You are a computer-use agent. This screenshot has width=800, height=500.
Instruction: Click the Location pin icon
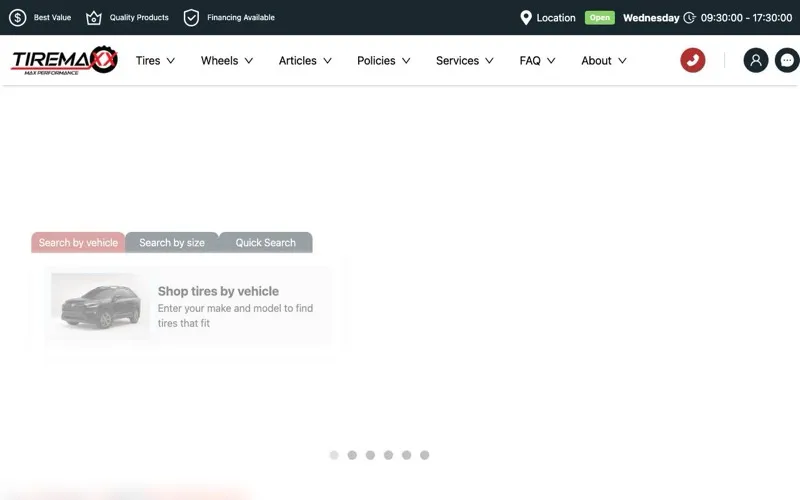click(x=526, y=18)
